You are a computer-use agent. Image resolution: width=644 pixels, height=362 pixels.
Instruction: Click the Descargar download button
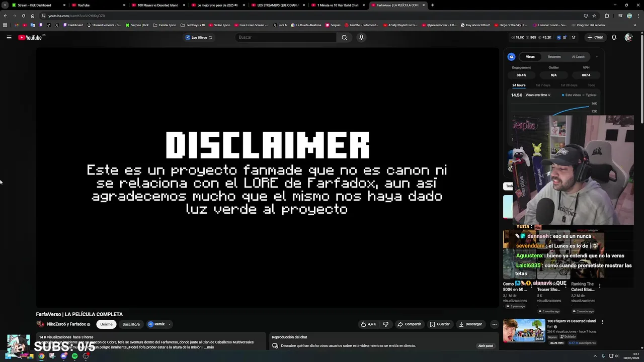pyautogui.click(x=470, y=324)
